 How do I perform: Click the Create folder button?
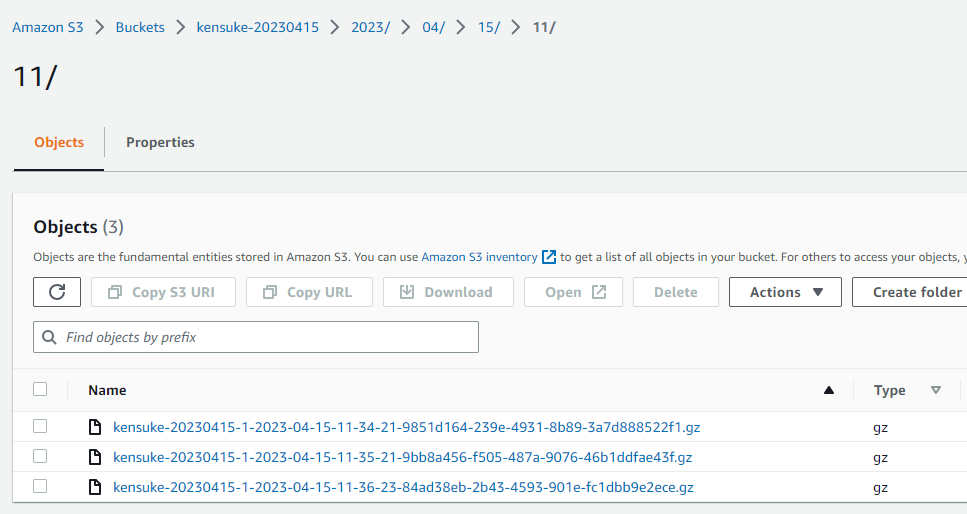coord(910,292)
